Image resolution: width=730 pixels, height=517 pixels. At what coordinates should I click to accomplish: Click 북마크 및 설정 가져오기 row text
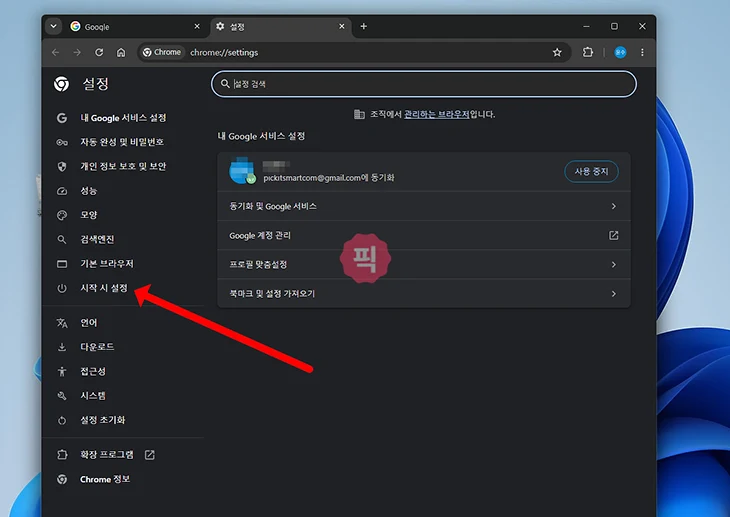tap(272, 294)
